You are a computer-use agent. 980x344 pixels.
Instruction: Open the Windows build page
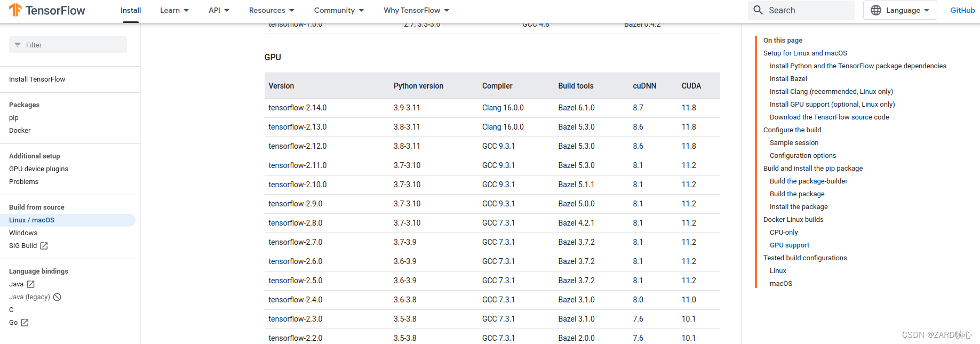(x=23, y=233)
